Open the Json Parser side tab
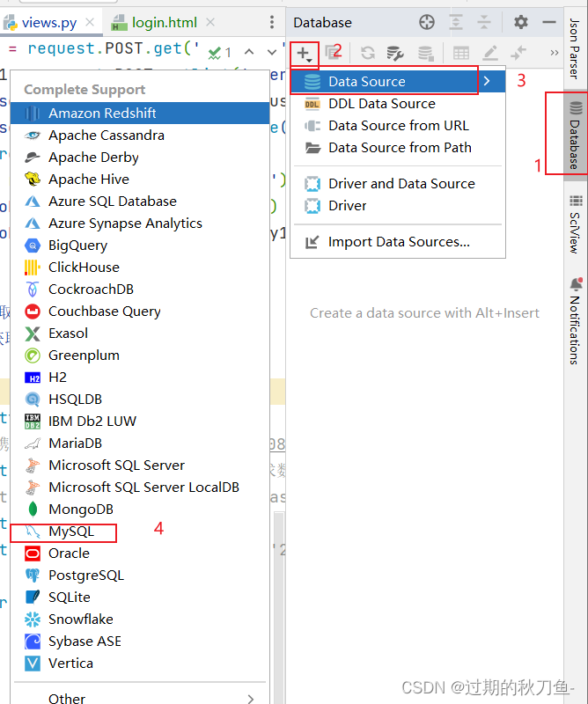Screen dimensions: 588x704 575,48
